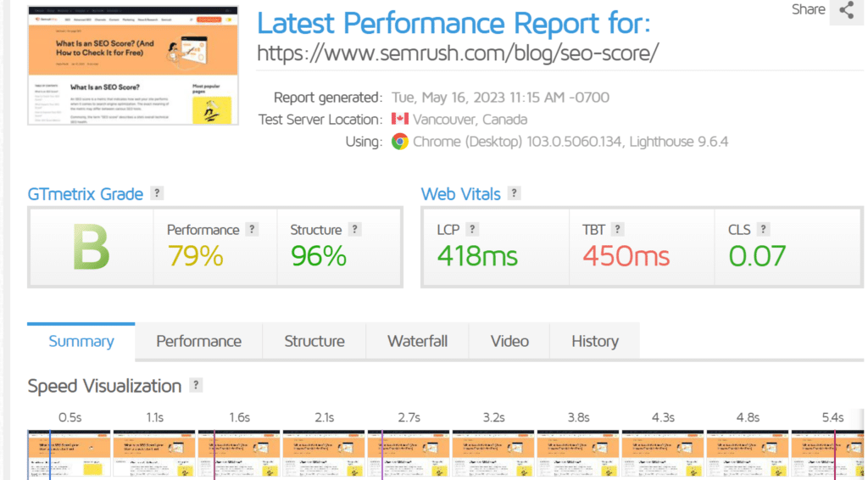
Task: Open the Waterfall tab
Action: 417,342
